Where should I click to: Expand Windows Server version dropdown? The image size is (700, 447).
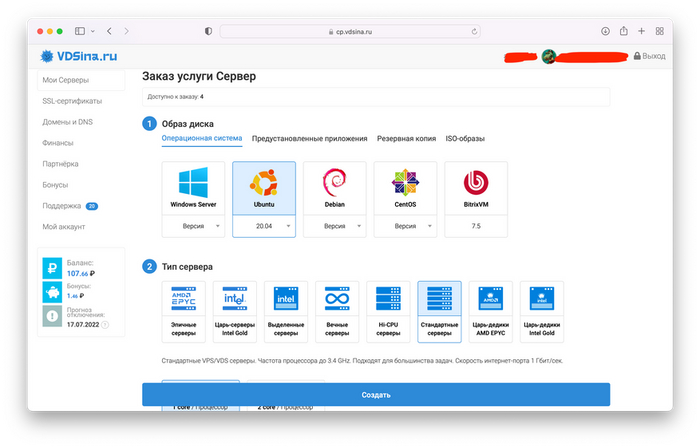193,226
